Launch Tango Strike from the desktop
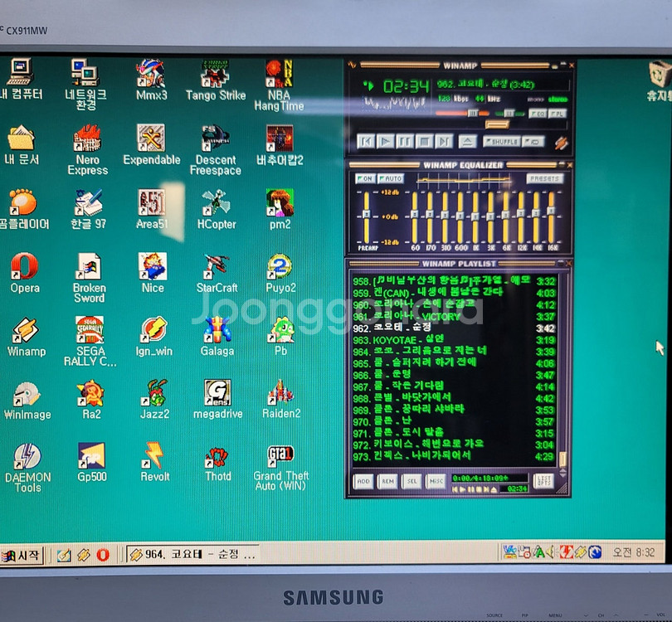This screenshot has height=622, width=672. pos(216,80)
